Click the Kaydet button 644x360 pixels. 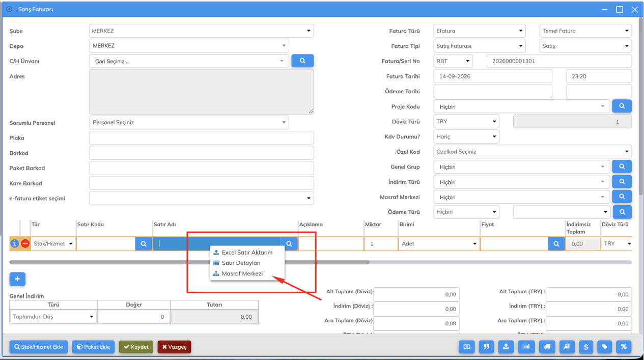tap(136, 347)
